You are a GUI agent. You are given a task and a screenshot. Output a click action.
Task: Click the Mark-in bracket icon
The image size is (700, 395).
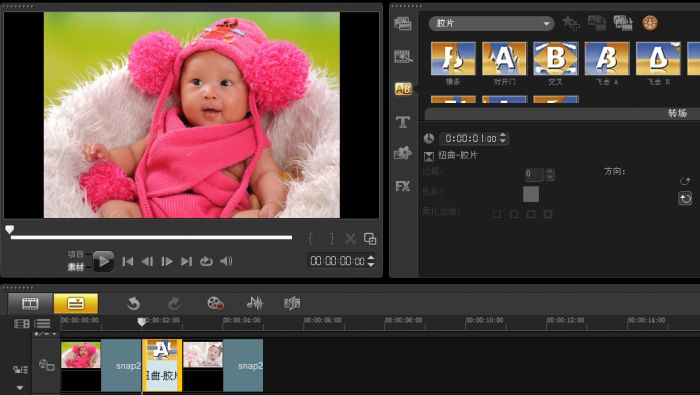(x=311, y=239)
